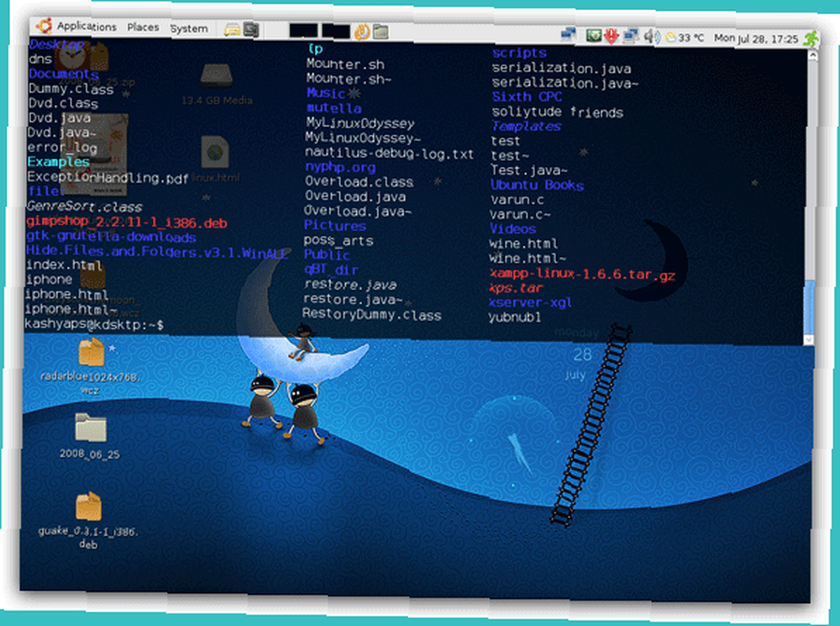The height and width of the screenshot is (626, 840).
Task: Click 'varun.c' without tilde in terminal
Action: point(517,200)
